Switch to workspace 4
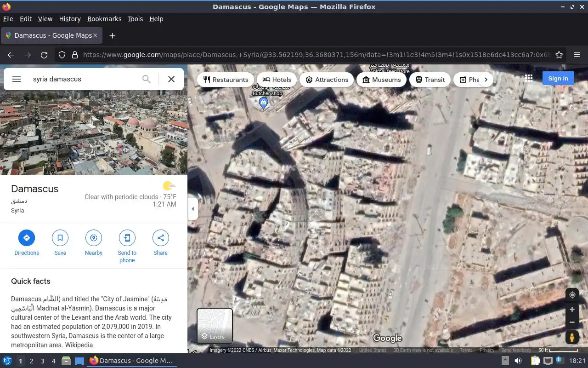 53,361
